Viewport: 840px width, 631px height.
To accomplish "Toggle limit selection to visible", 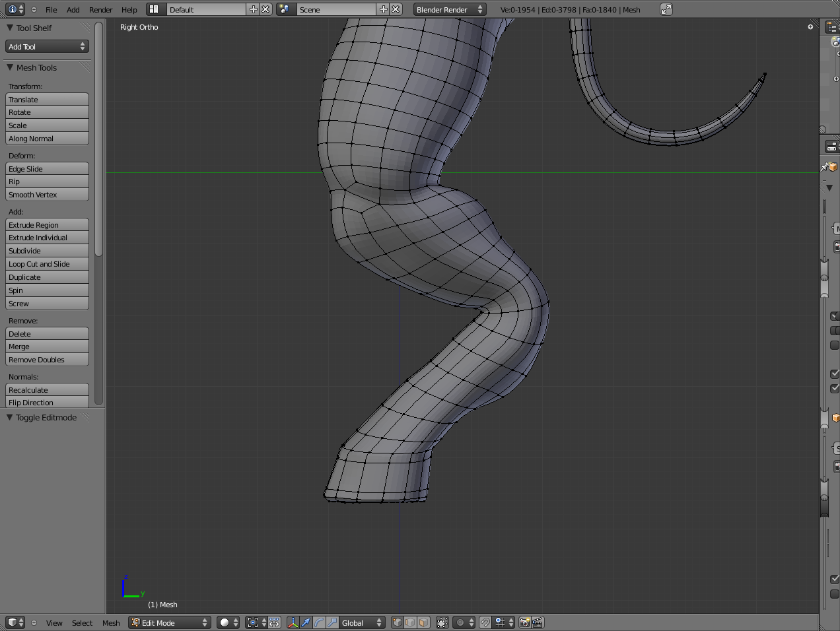I will (442, 622).
